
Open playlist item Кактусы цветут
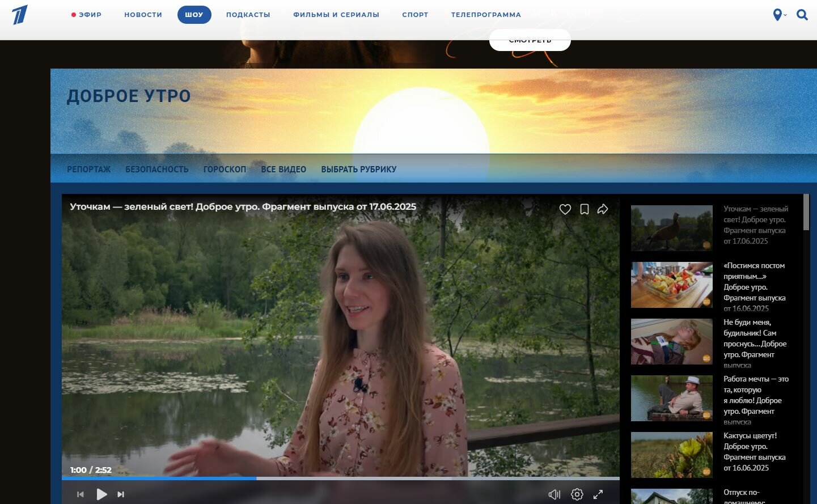click(755, 452)
